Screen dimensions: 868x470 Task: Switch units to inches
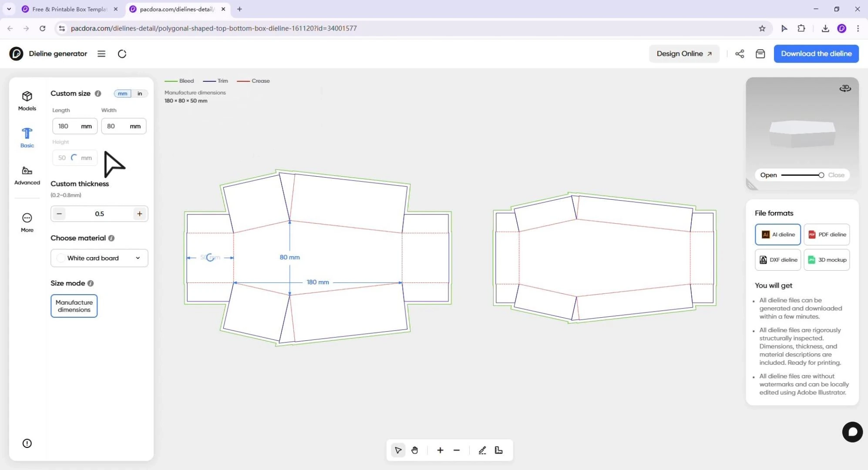coord(140,94)
